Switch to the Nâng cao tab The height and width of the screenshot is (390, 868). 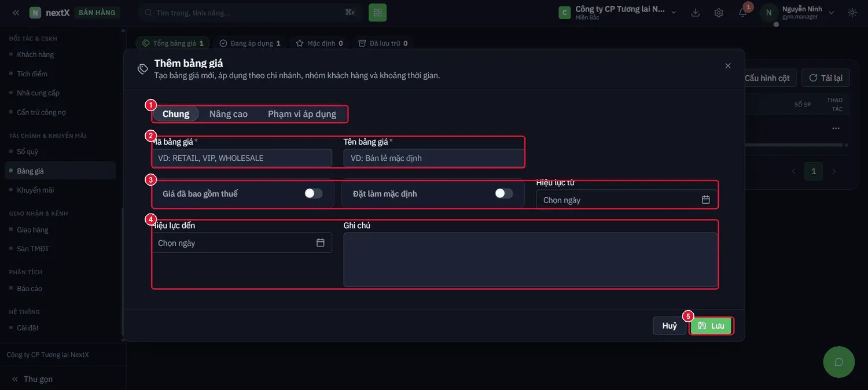point(229,114)
